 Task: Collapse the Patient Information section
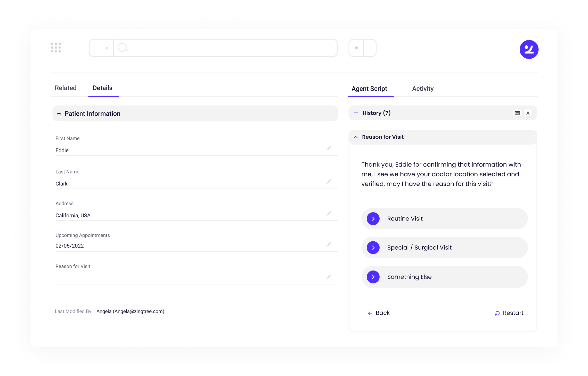click(x=59, y=114)
